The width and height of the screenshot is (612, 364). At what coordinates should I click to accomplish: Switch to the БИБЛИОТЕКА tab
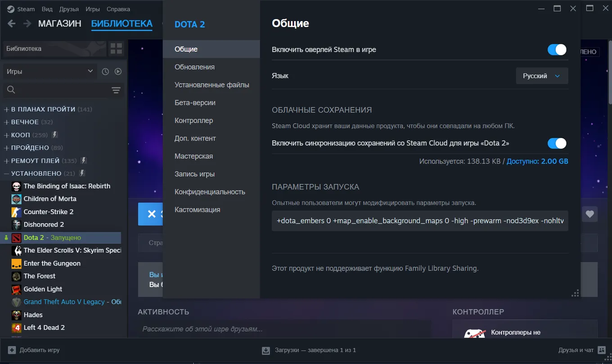click(122, 24)
